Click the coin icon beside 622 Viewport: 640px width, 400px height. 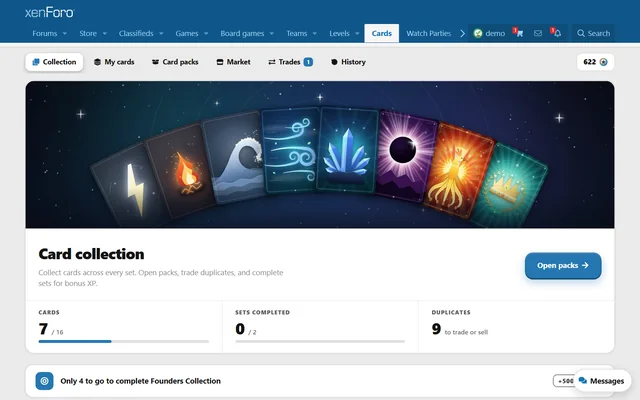pos(604,62)
